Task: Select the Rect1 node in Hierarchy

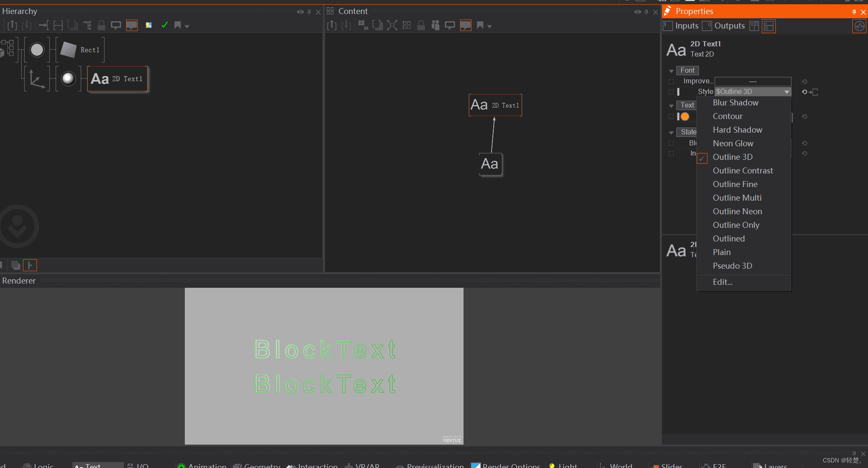Action: [x=80, y=50]
